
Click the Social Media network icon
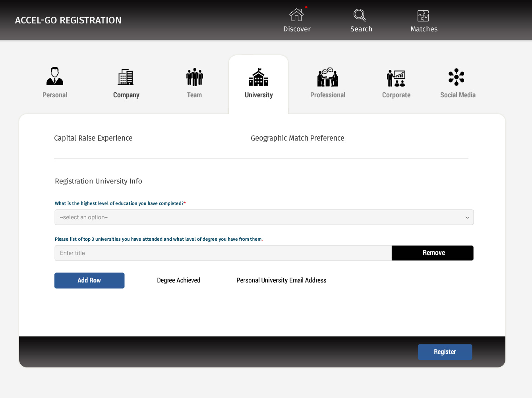click(x=457, y=77)
